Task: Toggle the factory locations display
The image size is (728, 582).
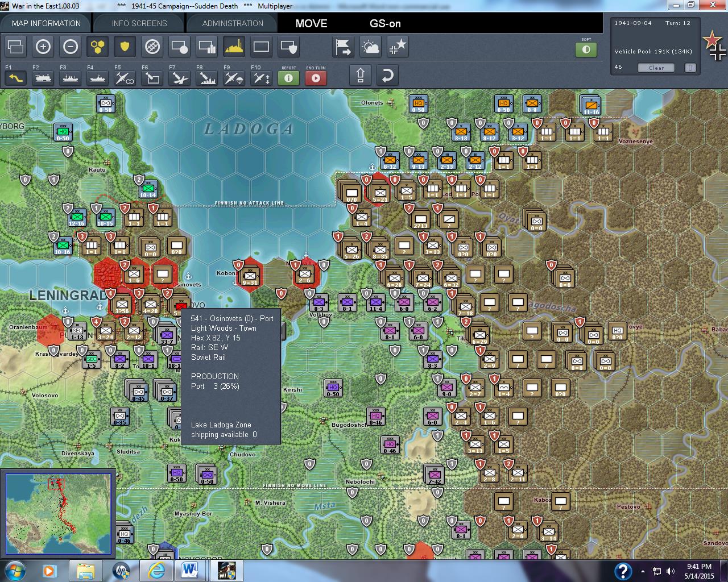Action: click(x=234, y=47)
